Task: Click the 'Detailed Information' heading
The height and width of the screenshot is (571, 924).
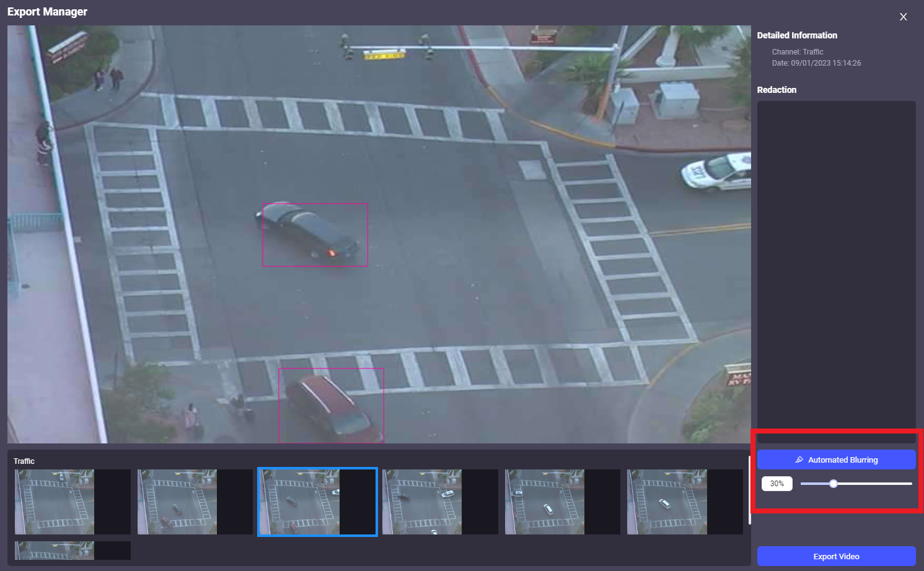Action: [x=797, y=35]
